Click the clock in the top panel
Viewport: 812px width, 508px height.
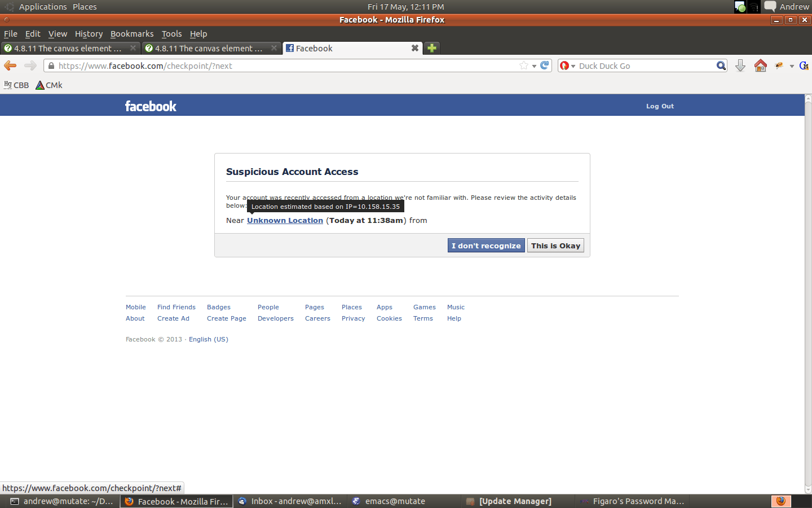click(406, 7)
